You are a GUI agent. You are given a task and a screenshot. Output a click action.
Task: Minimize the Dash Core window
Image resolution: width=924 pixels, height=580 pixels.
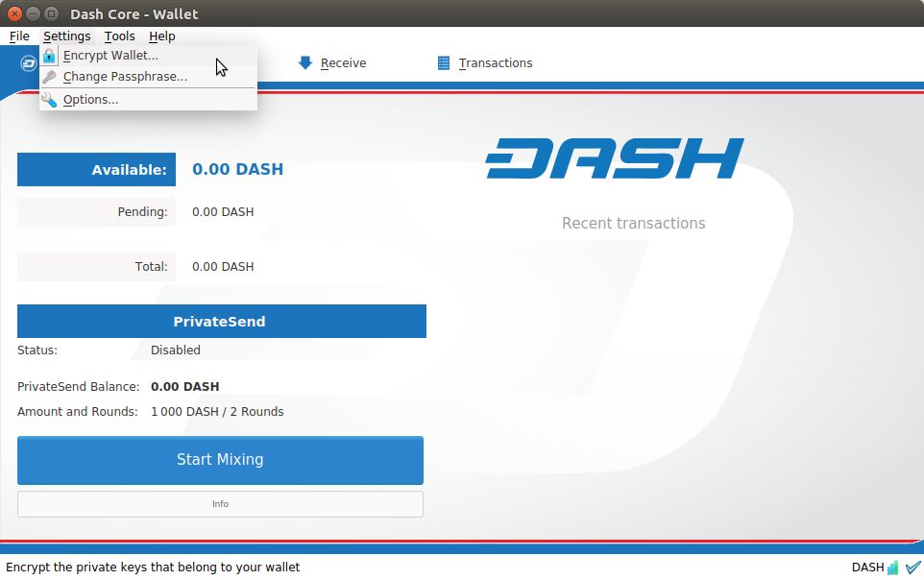[34, 13]
